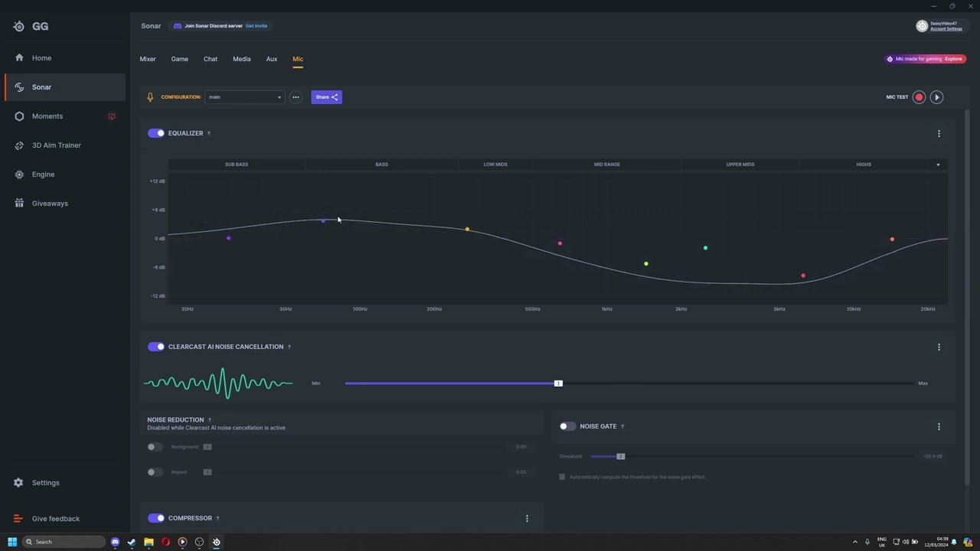
Task: Toggle Background noise reduction switch
Action: click(x=155, y=447)
